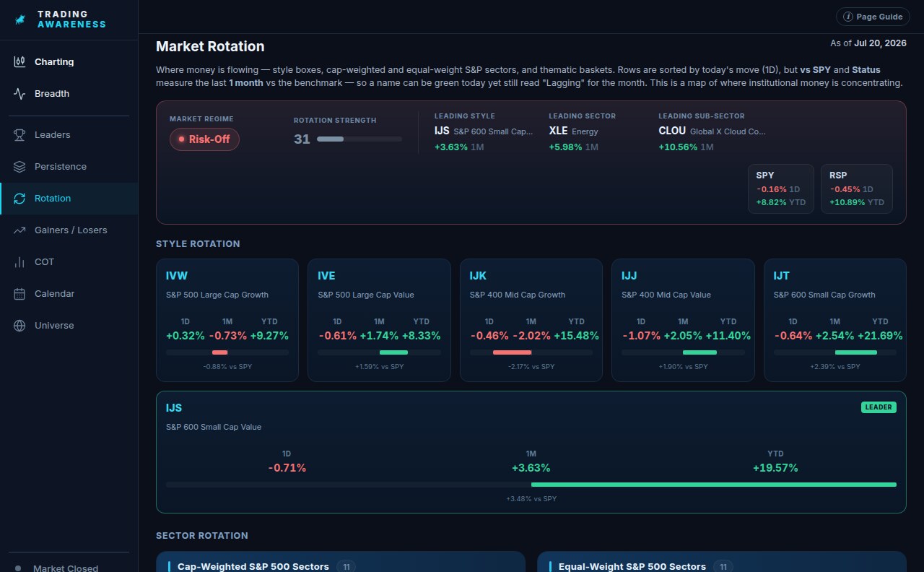
Task: Click the Universe globe icon
Action: pyautogui.click(x=19, y=326)
